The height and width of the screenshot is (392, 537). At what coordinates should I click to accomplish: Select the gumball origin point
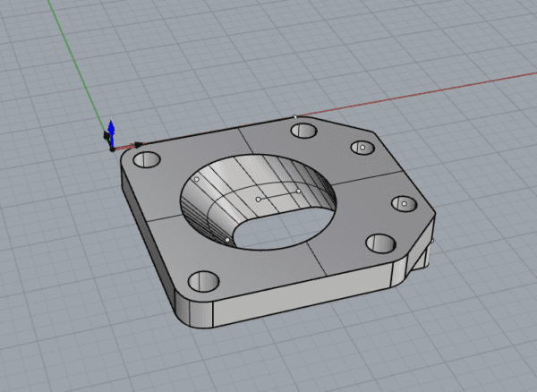(x=112, y=148)
